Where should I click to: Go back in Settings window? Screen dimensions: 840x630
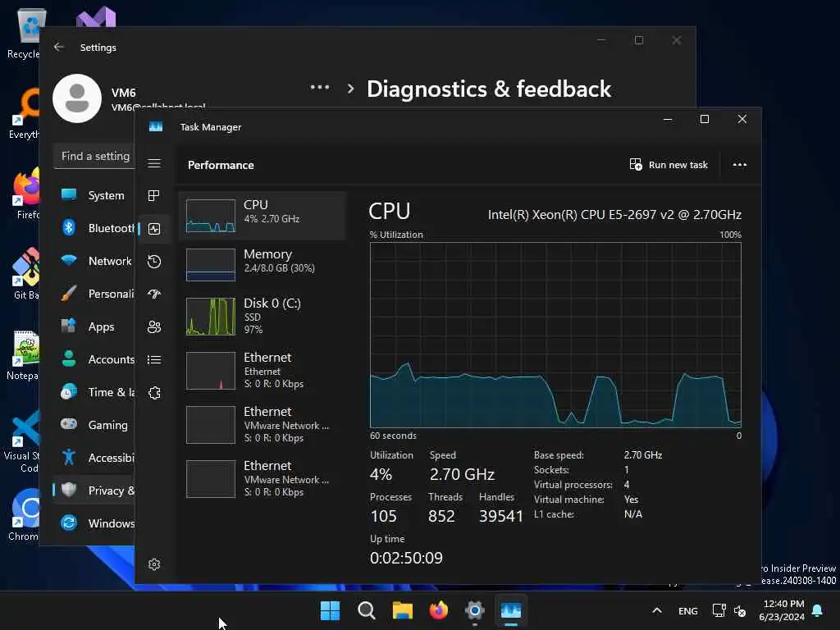59,47
